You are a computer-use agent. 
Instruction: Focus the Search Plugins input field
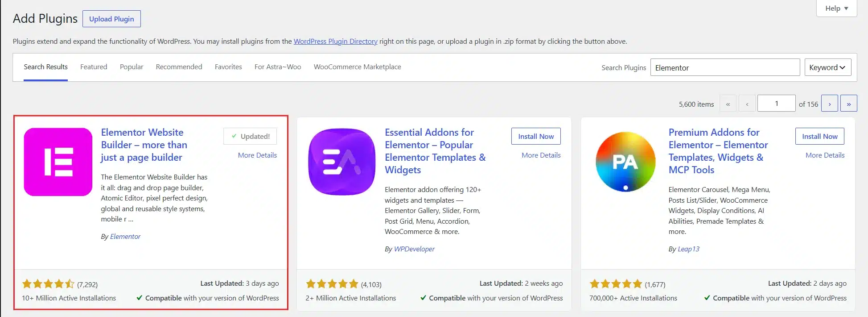725,67
